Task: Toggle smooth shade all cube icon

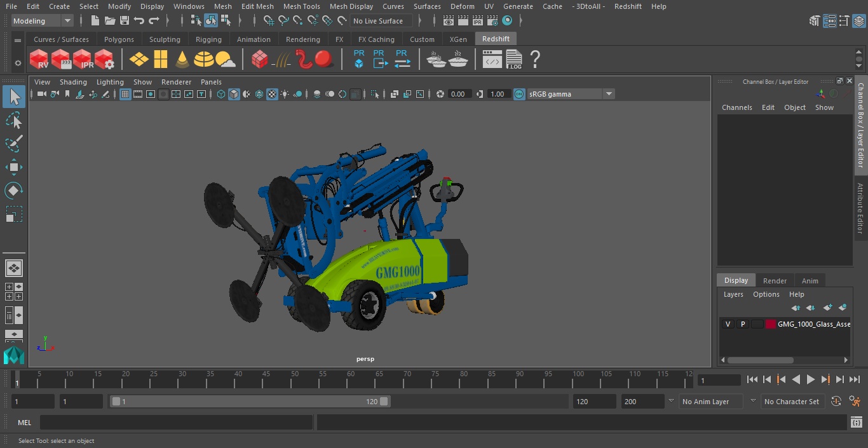Action: 234,94
